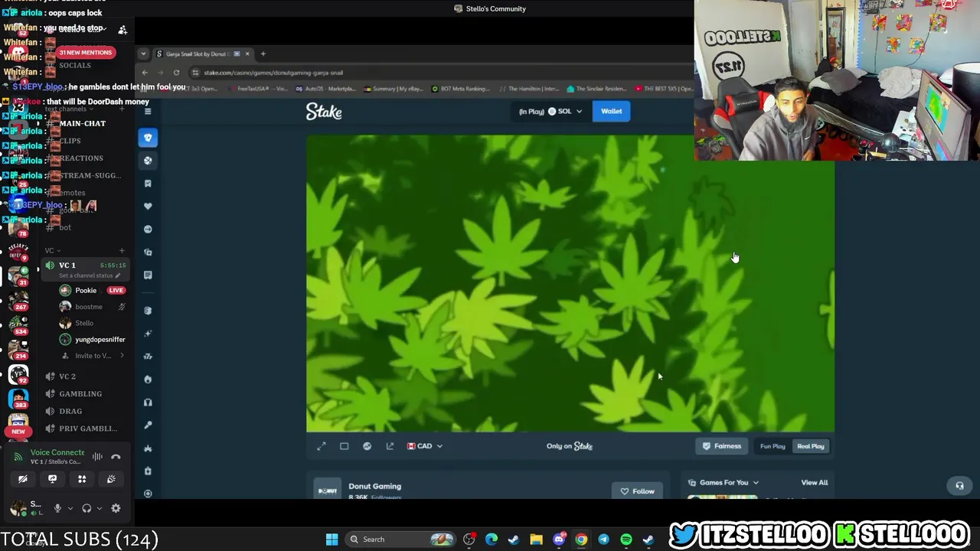Close the Ganja Snail browser tab
This screenshot has height=551, width=980.
pyautogui.click(x=247, y=54)
